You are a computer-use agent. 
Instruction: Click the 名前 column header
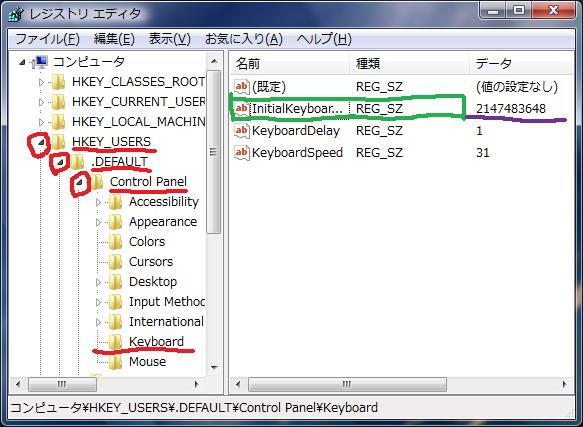[290, 64]
